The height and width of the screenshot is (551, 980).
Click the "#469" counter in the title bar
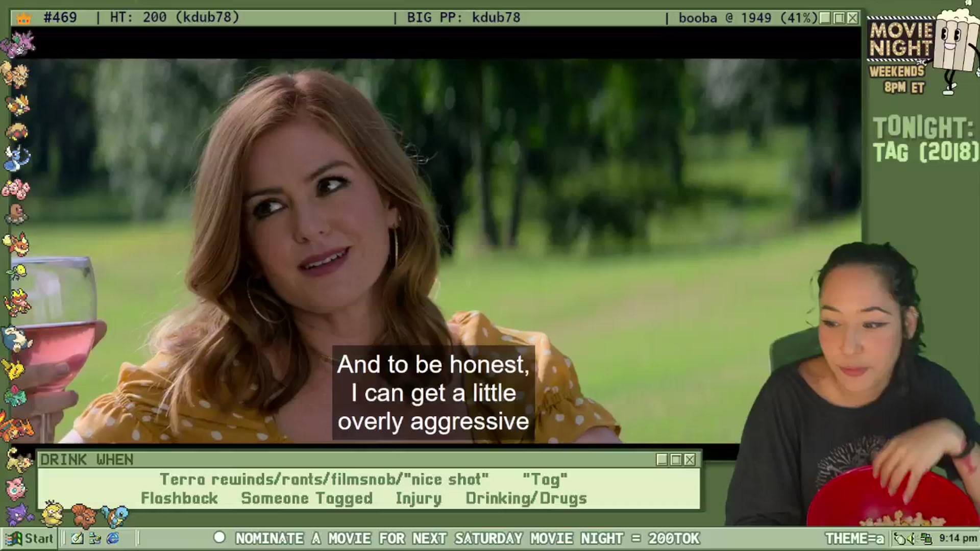click(60, 17)
